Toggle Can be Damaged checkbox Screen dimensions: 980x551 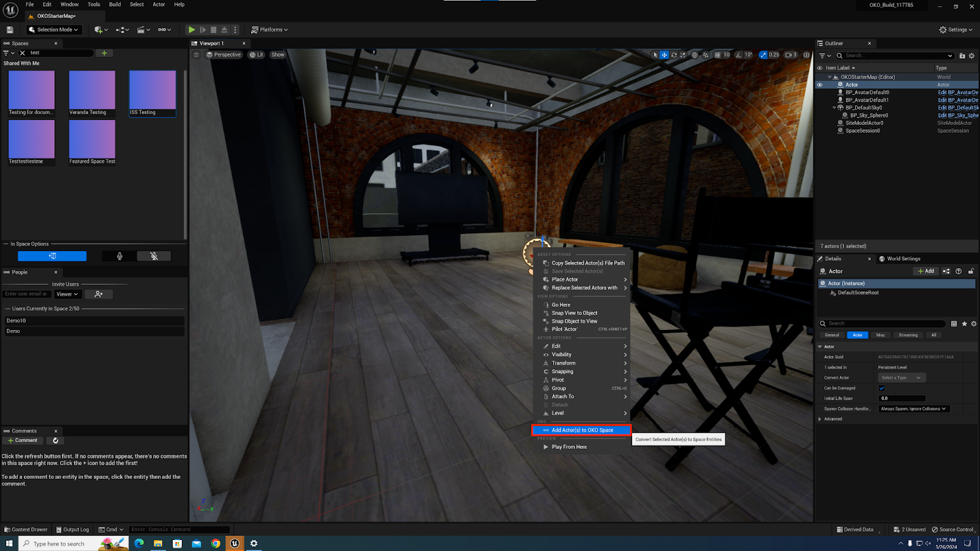881,388
